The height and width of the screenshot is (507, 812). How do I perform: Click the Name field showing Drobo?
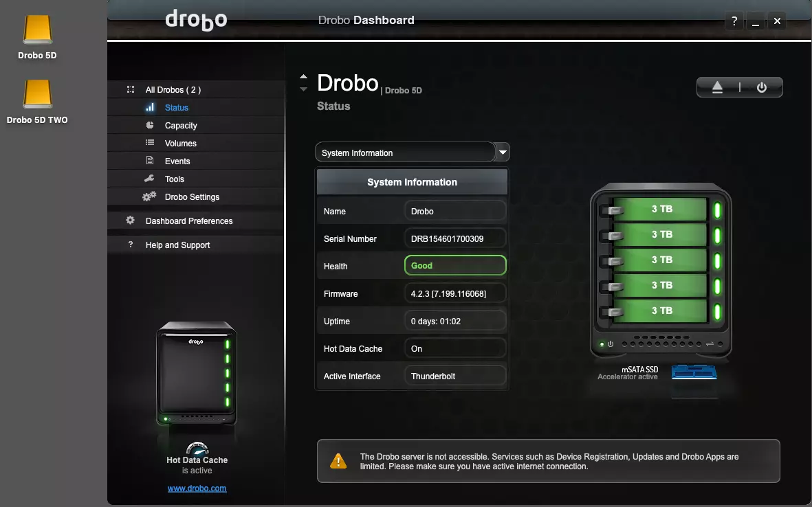click(454, 211)
